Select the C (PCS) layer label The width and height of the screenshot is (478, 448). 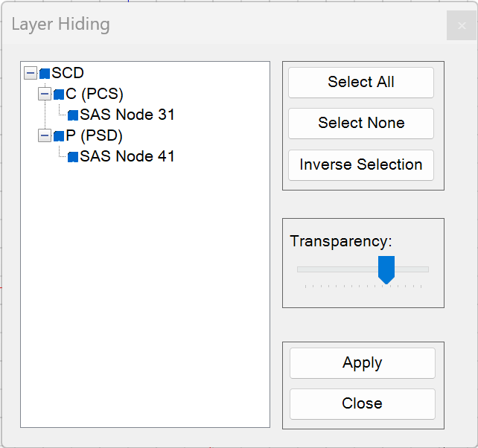click(95, 94)
